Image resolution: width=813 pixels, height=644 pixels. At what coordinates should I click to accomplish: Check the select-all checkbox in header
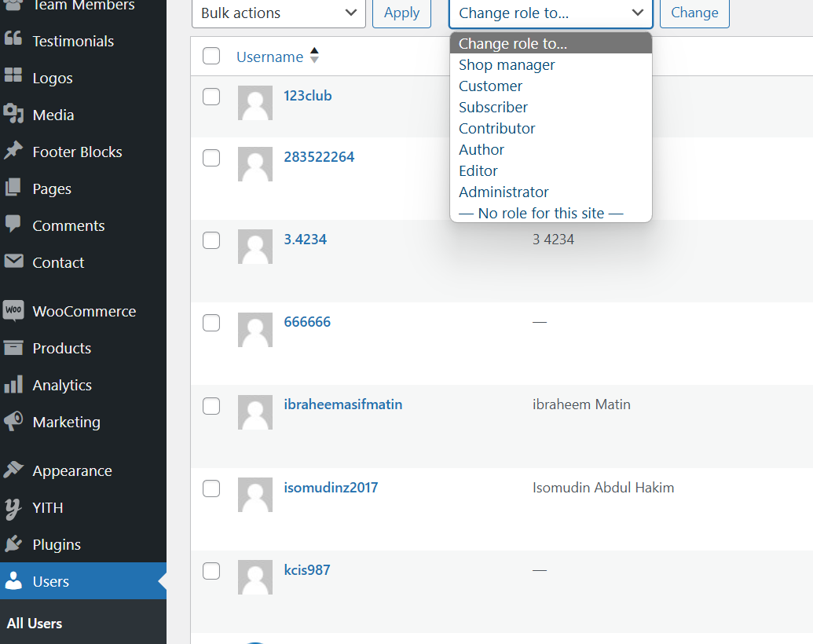[x=211, y=56]
